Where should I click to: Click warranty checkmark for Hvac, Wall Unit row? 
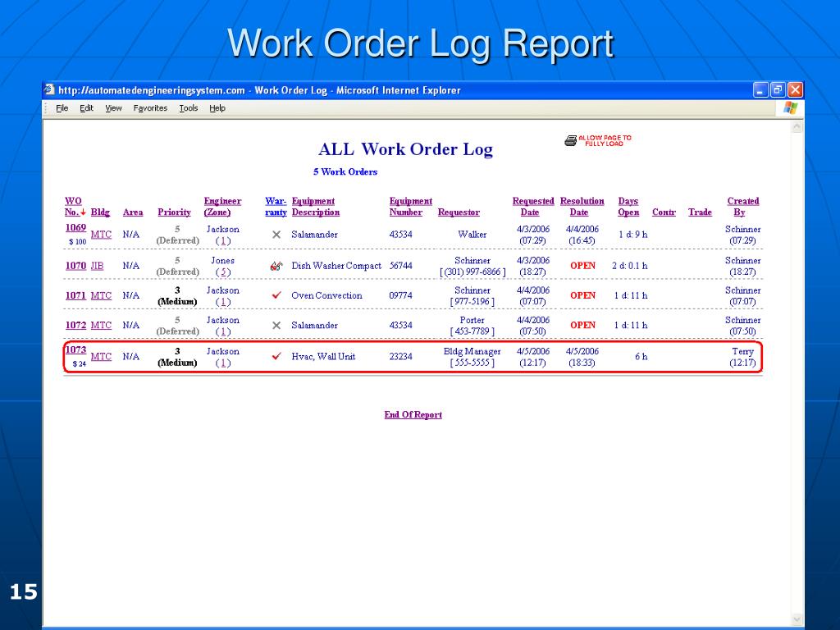(x=276, y=356)
